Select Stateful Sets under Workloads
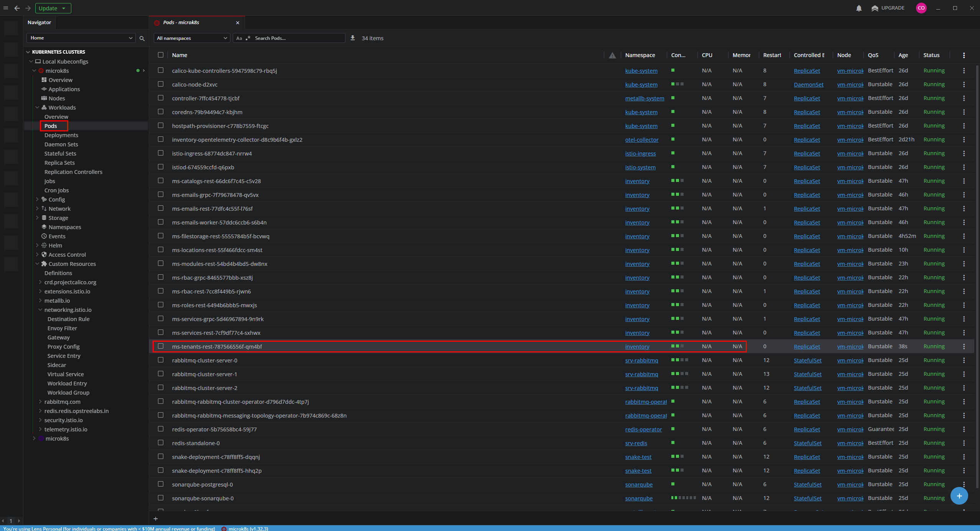This screenshot has width=980, height=531. 60,153
